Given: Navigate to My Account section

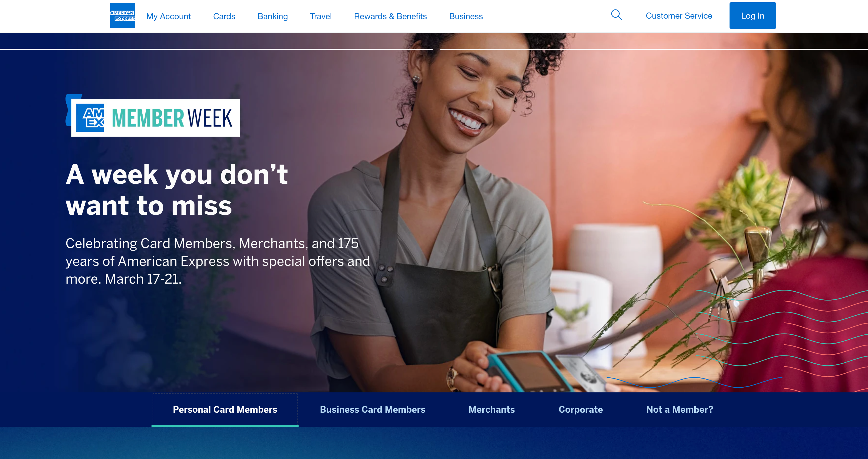Looking at the screenshot, I should tap(168, 16).
